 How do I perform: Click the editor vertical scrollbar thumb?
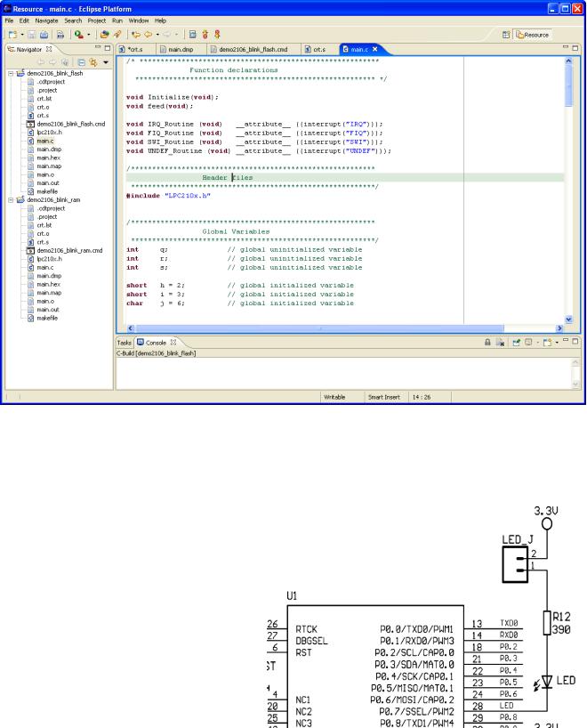[569, 86]
